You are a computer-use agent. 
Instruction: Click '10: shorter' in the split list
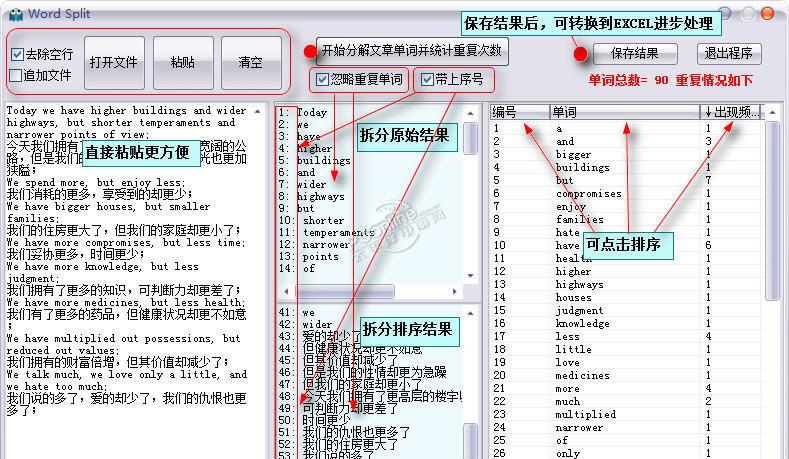click(311, 220)
